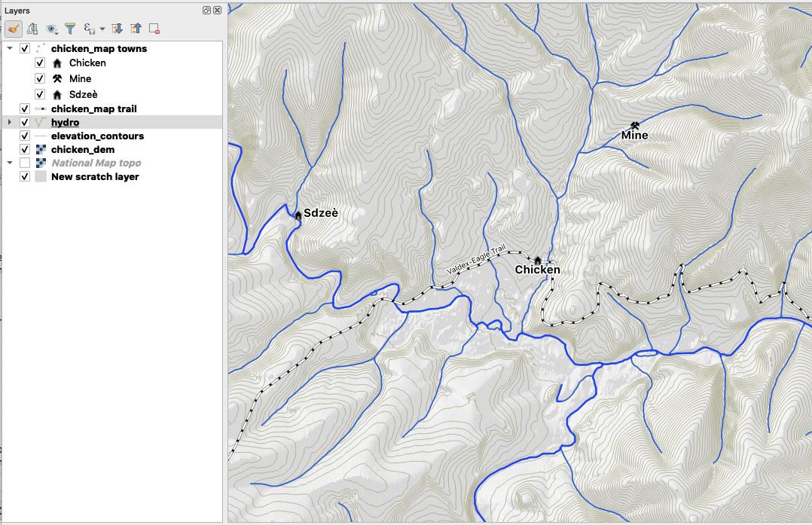812x525 pixels.
Task: Uncheck the Chicken category checkbox
Action: [x=40, y=63]
